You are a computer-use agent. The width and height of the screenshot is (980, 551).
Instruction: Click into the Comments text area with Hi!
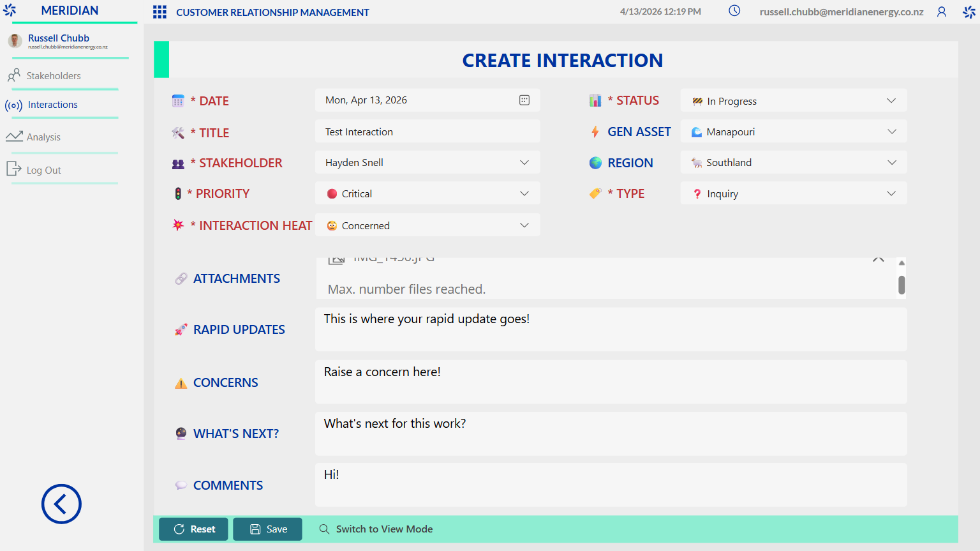[611, 485]
